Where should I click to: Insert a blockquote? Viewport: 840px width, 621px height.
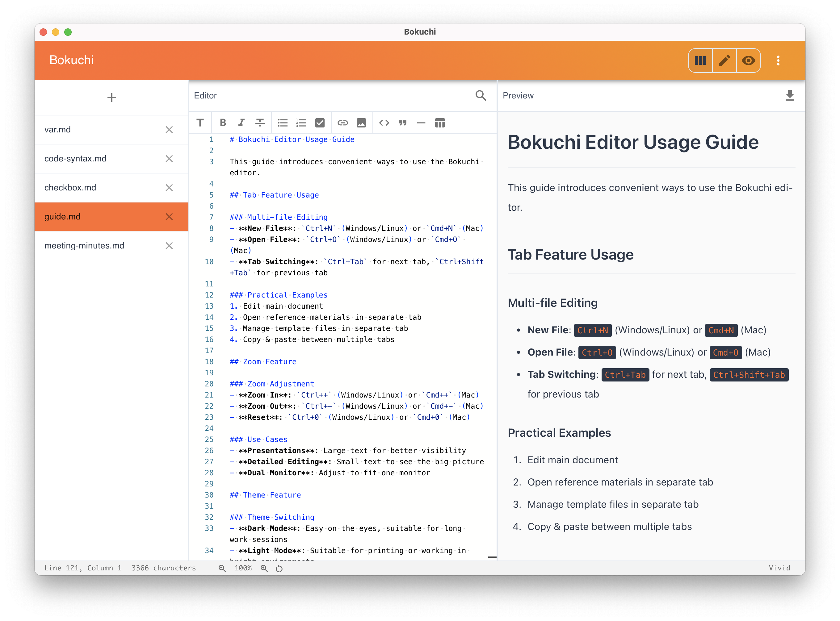tap(402, 123)
